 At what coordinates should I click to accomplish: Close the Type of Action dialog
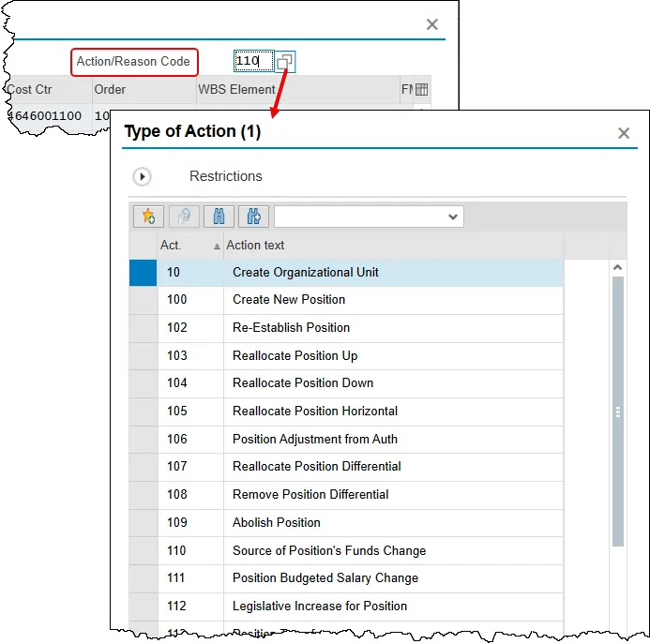[x=624, y=133]
